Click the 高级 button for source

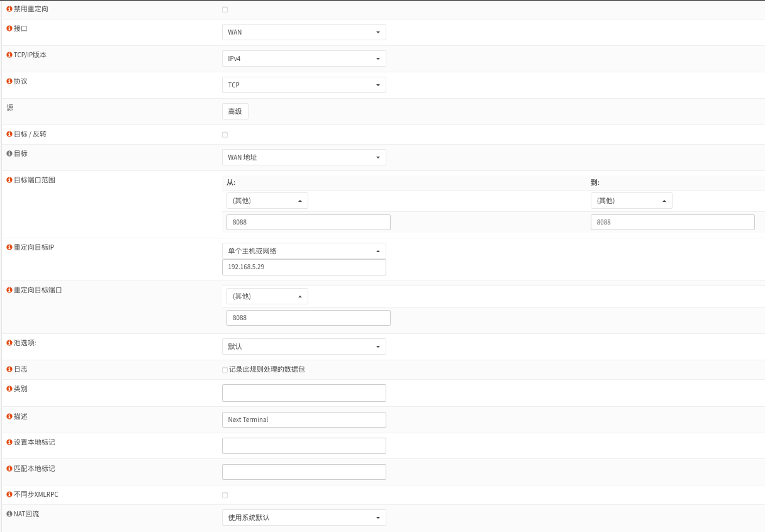pyautogui.click(x=235, y=111)
